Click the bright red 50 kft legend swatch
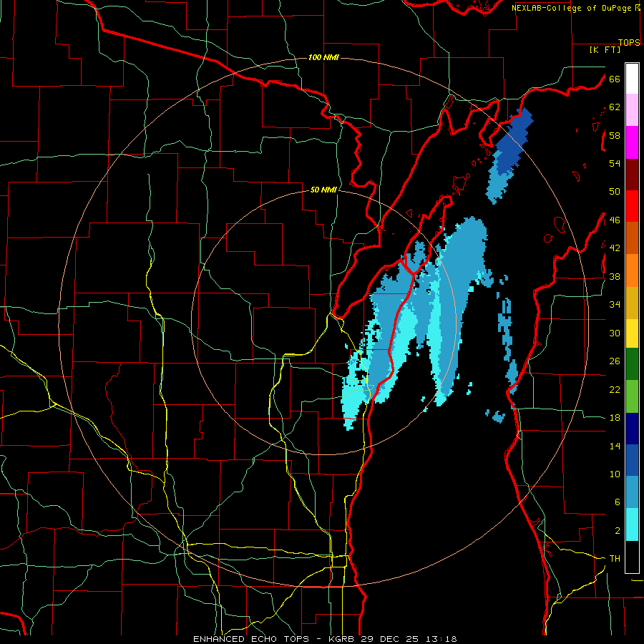 coord(632,206)
